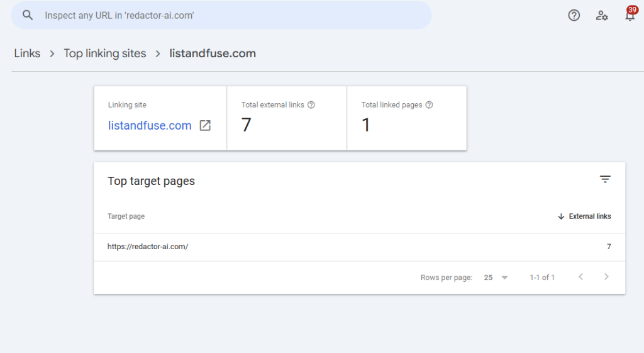
Task: Open Top linking sites breadcrumb
Action: (x=105, y=53)
